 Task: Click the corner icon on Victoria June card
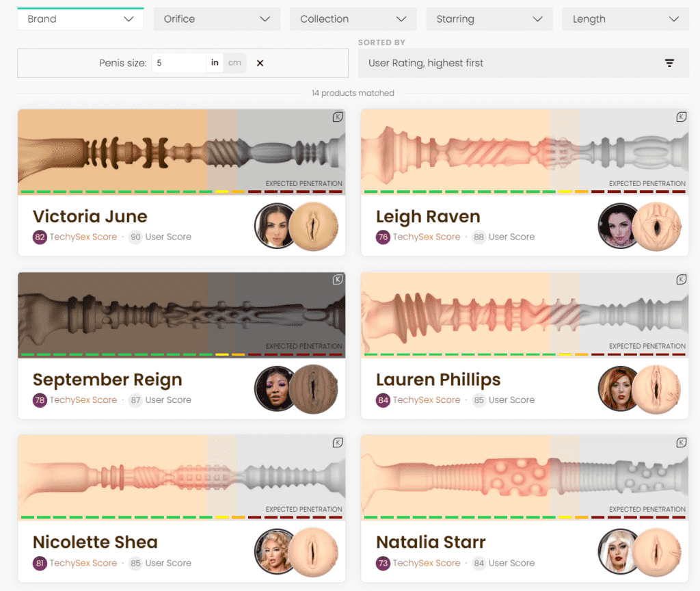coord(338,117)
